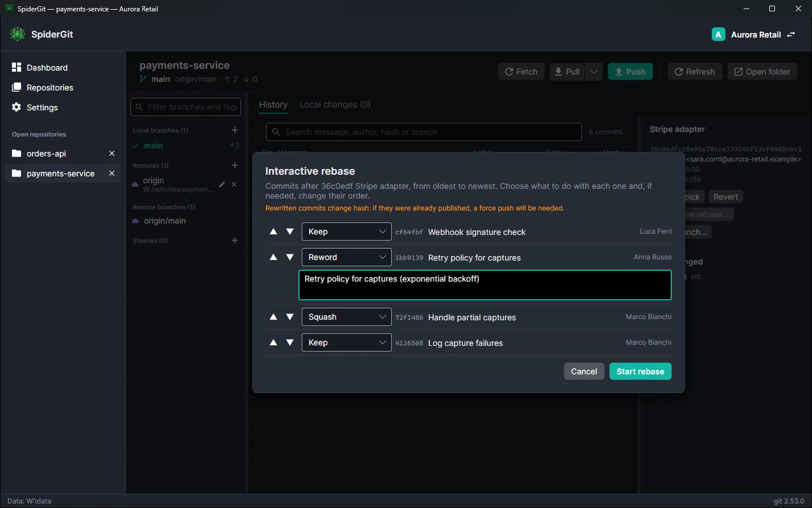This screenshot has width=812, height=508.
Task: Move Webhook signature check commit up
Action: click(x=273, y=232)
